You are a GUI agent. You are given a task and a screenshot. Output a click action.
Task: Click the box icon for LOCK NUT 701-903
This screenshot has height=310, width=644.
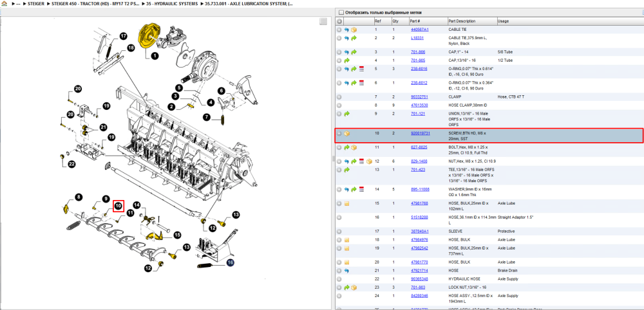(x=354, y=287)
